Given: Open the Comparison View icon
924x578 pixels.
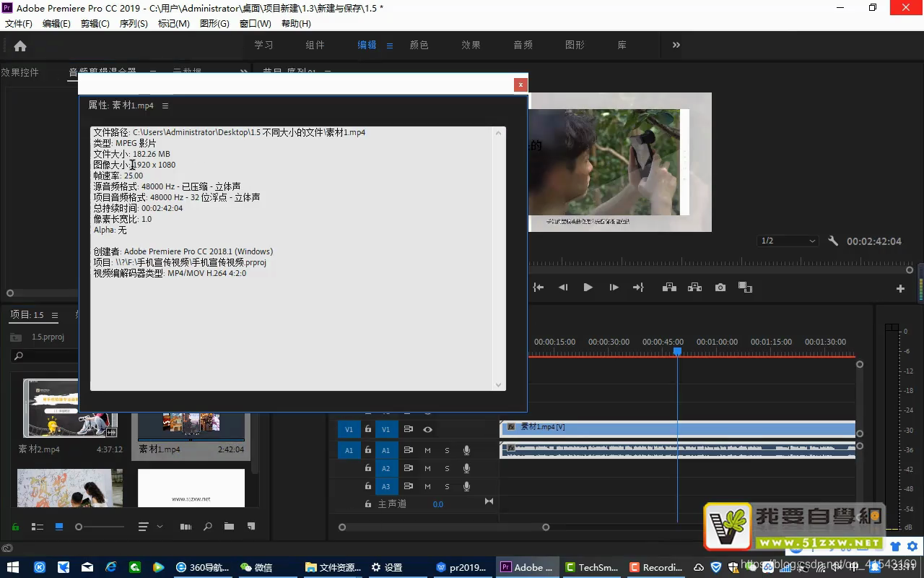Looking at the screenshot, I should point(746,288).
